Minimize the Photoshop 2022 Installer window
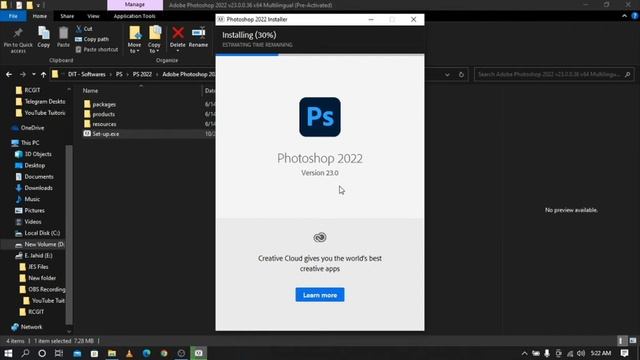 [x=371, y=19]
